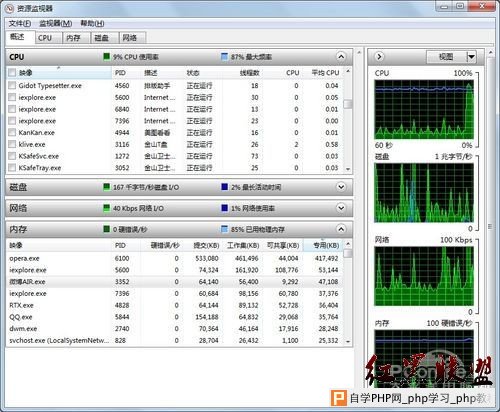Click CPU list scrollbar down arrow

point(348,169)
